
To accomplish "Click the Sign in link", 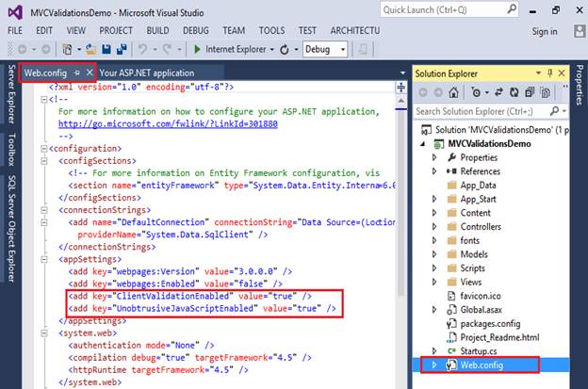I will tap(544, 31).
